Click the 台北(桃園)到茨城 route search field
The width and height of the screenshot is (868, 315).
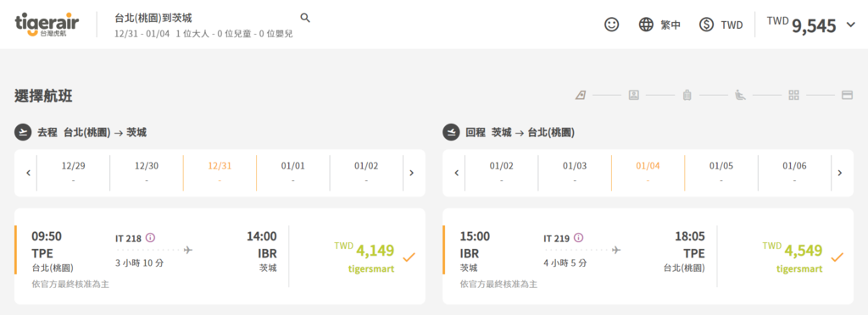pos(153,19)
